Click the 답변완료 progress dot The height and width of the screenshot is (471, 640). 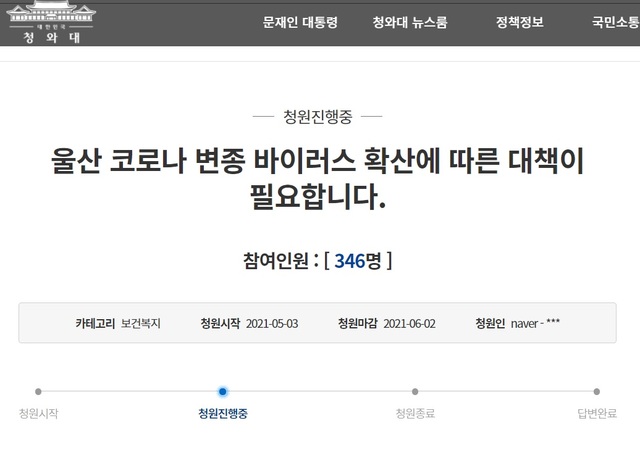pyautogui.click(x=597, y=391)
